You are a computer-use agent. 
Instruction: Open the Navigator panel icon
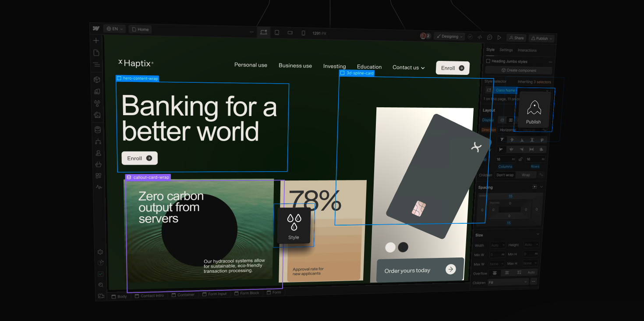click(96, 64)
